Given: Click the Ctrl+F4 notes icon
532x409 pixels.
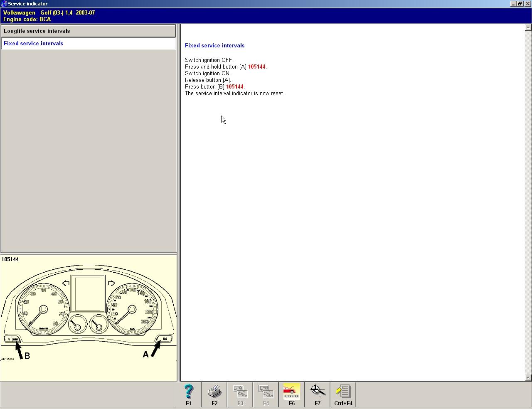Looking at the screenshot, I should click(343, 394).
